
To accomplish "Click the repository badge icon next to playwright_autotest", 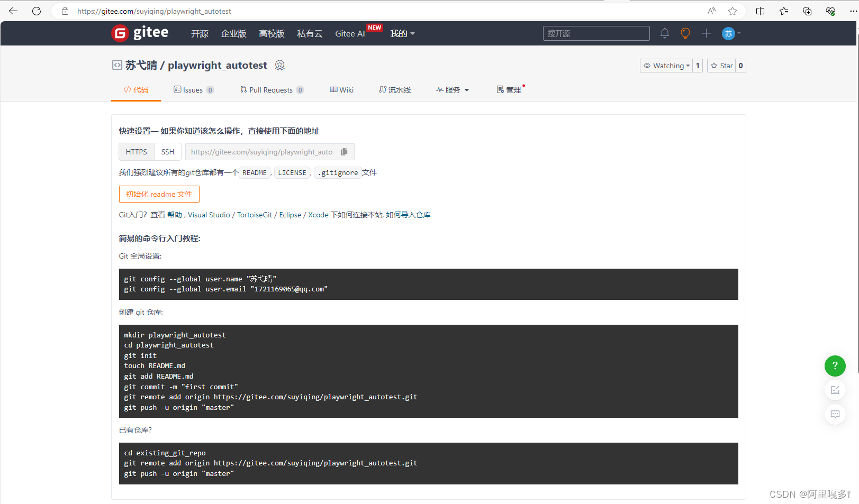I will [280, 65].
